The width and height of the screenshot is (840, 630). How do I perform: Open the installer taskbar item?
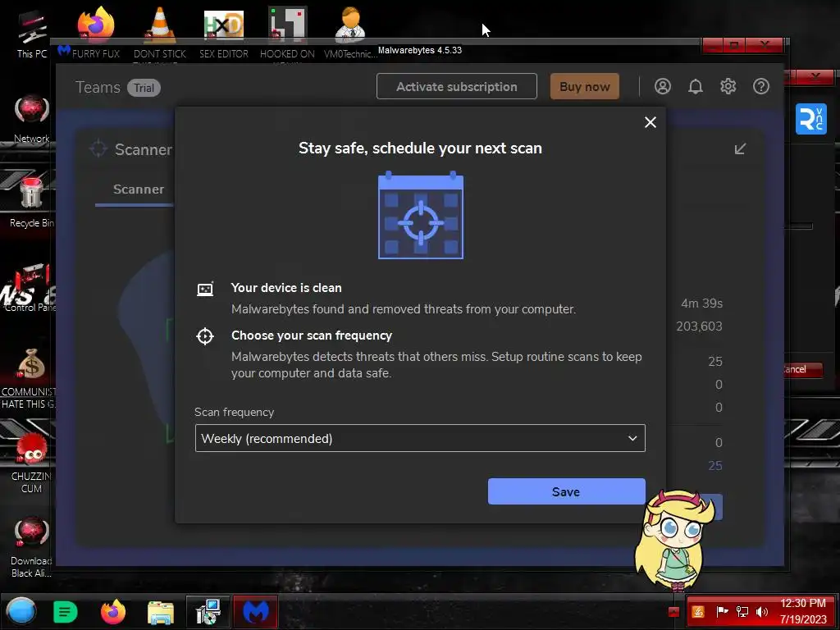click(x=208, y=612)
